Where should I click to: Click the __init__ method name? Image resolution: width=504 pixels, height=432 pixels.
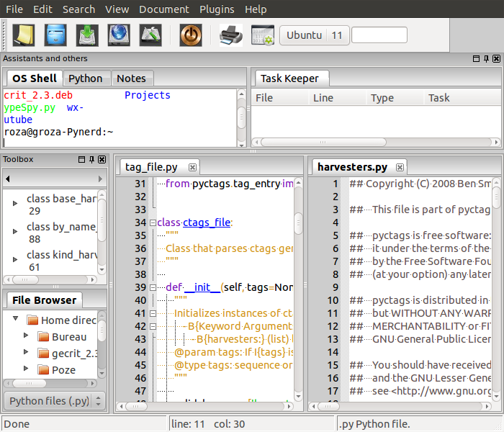click(x=202, y=287)
